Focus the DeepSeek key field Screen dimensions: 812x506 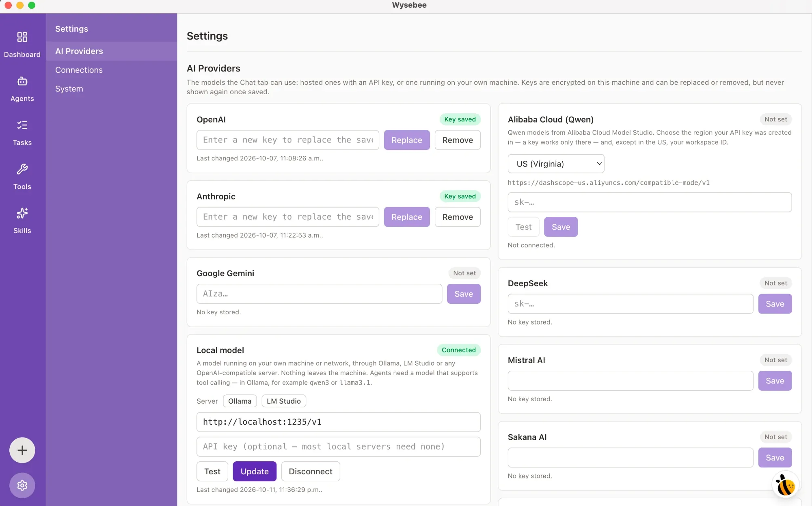tap(631, 304)
